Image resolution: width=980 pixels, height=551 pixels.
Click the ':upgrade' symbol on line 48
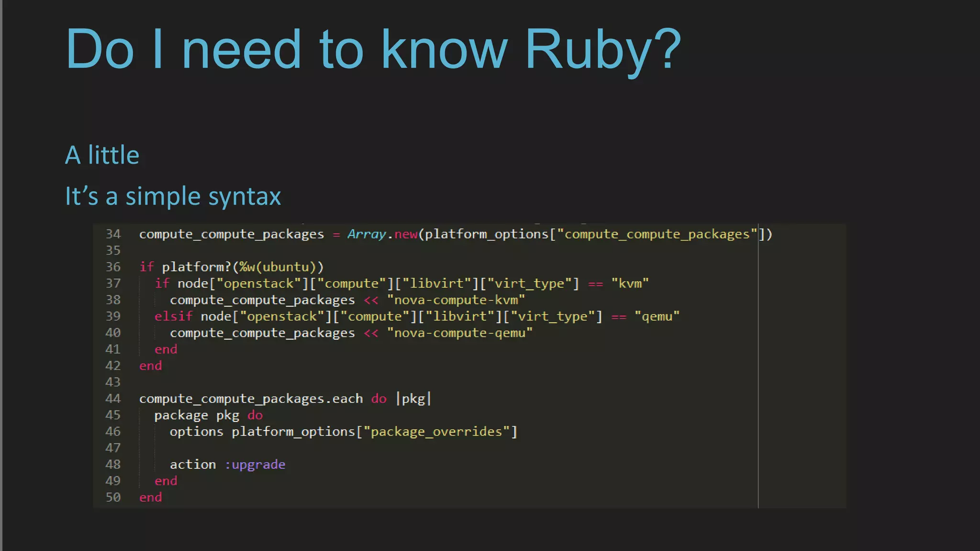pyautogui.click(x=255, y=464)
